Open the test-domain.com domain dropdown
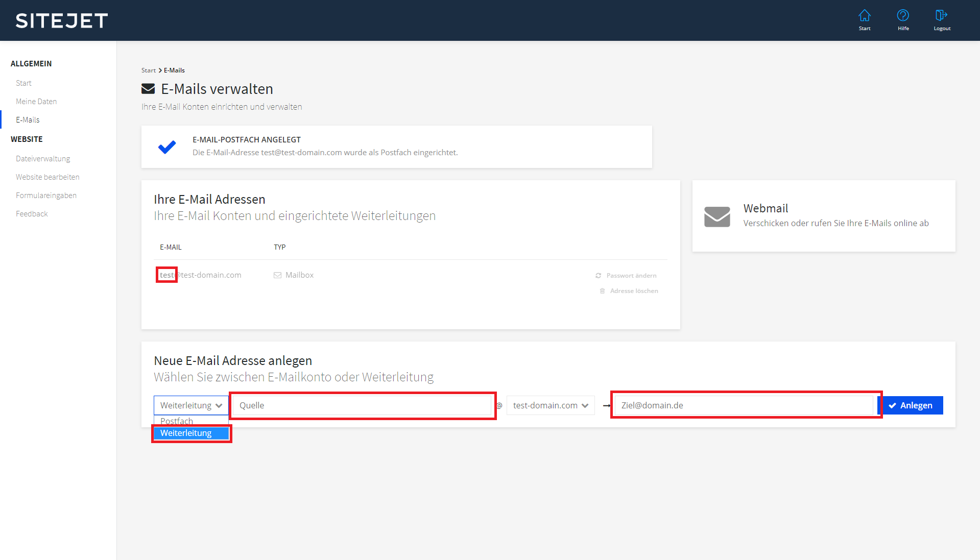The height and width of the screenshot is (560, 980). pos(550,405)
